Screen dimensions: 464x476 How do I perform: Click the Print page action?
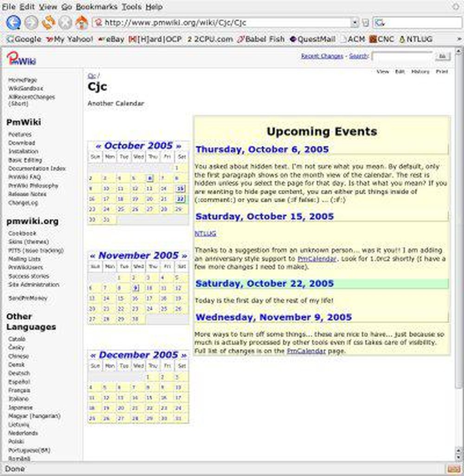click(442, 72)
